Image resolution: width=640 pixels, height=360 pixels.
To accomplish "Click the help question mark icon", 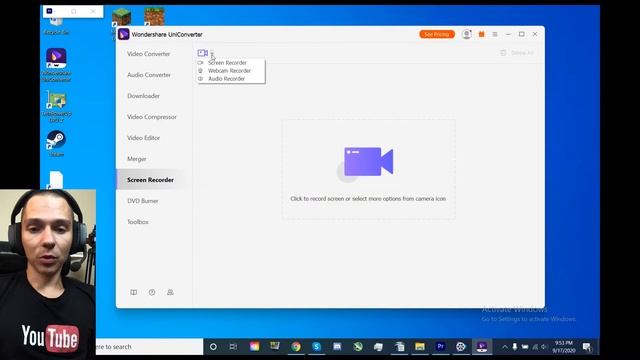I will click(x=152, y=292).
